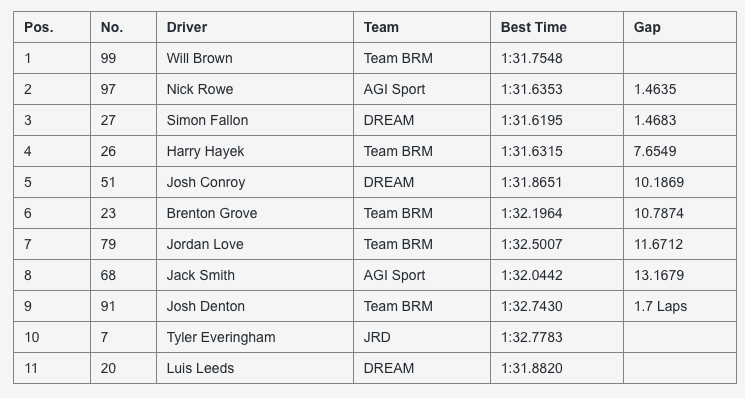Click the 1.7 Laps gap cell
Screen dimensions: 745x398
[680, 306]
